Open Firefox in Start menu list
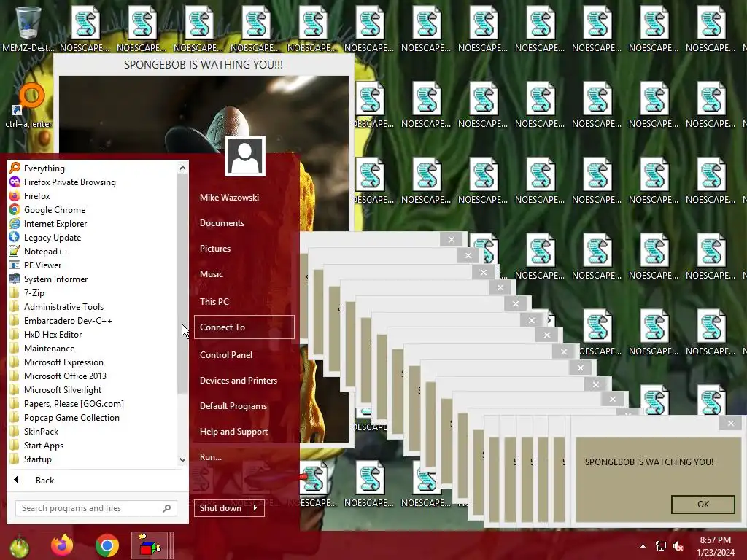Image resolution: width=747 pixels, height=560 pixels. pyautogui.click(x=93, y=195)
